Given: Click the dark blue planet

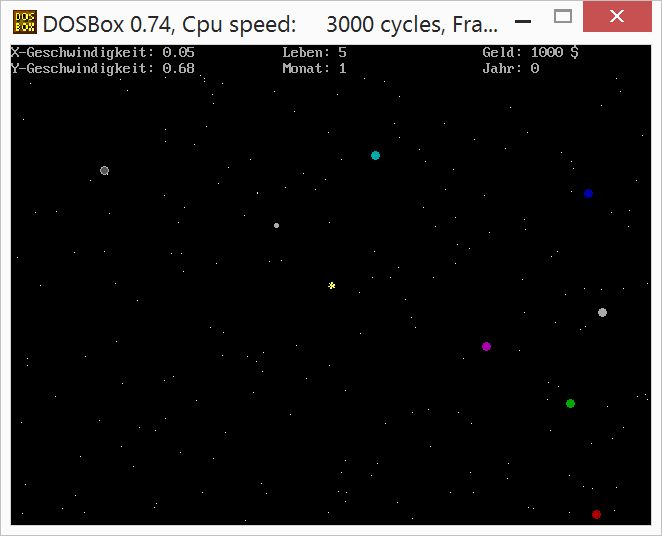Looking at the screenshot, I should tap(588, 193).
